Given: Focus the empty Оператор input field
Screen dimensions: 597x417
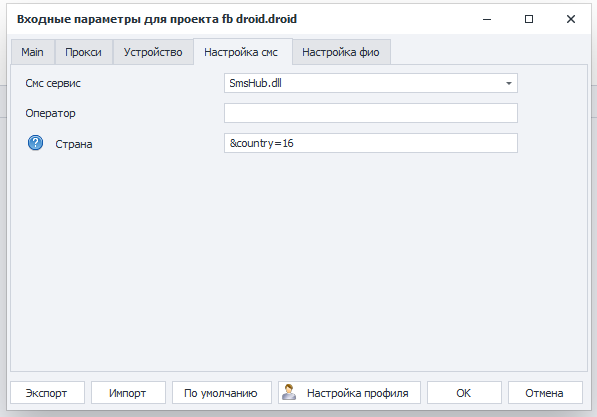Looking at the screenshot, I should point(371,113).
